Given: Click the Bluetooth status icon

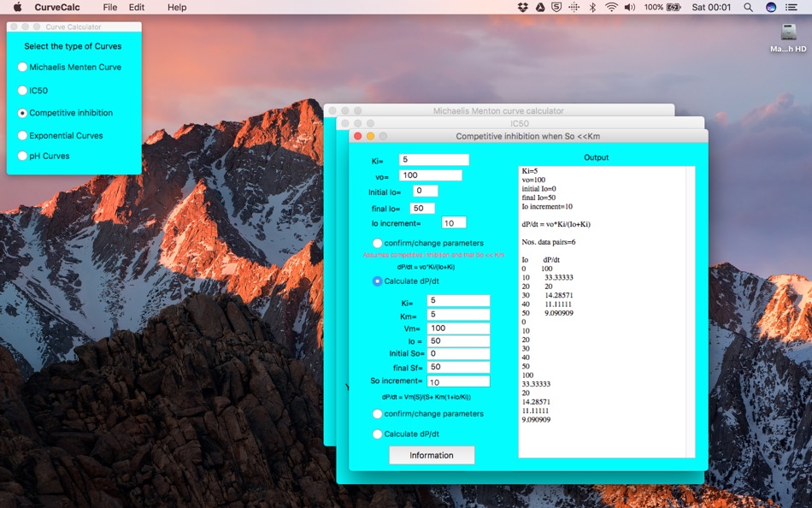Looking at the screenshot, I should coord(592,7).
